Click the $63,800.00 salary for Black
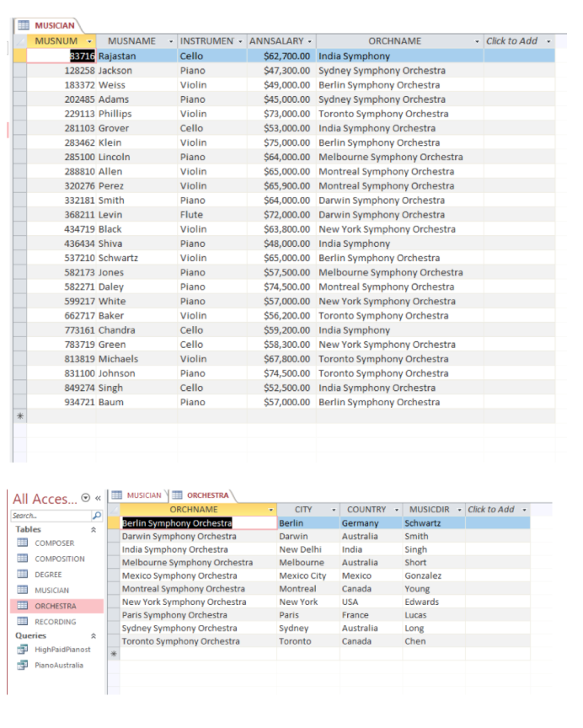Viewport: 583px width, 728px height. 281,229
